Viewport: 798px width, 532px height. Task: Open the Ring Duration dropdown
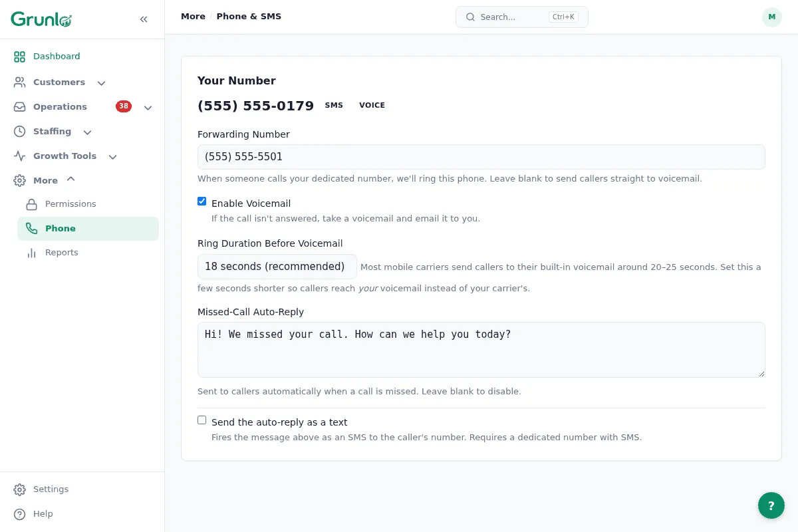tap(277, 267)
